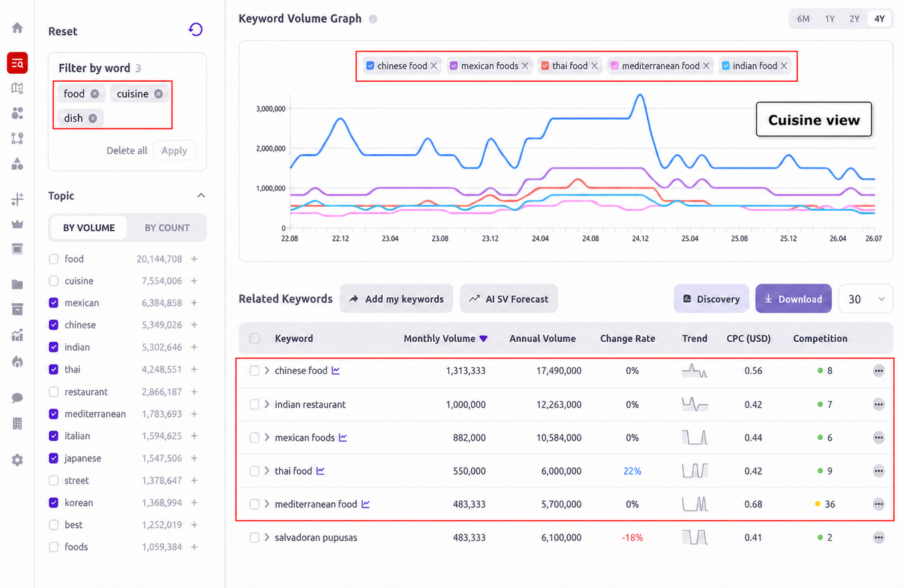Uncheck the 'korean' topic checkbox
The width and height of the screenshot is (905, 588).
click(54, 502)
